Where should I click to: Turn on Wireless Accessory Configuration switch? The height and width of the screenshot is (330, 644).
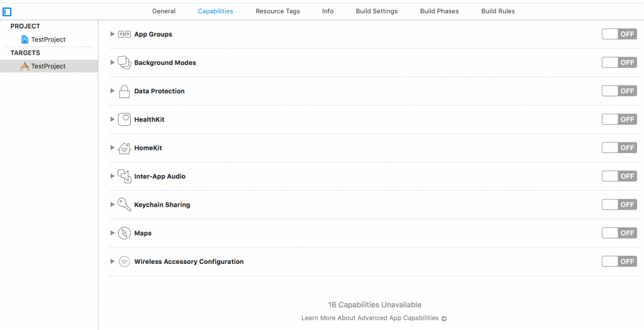619,261
